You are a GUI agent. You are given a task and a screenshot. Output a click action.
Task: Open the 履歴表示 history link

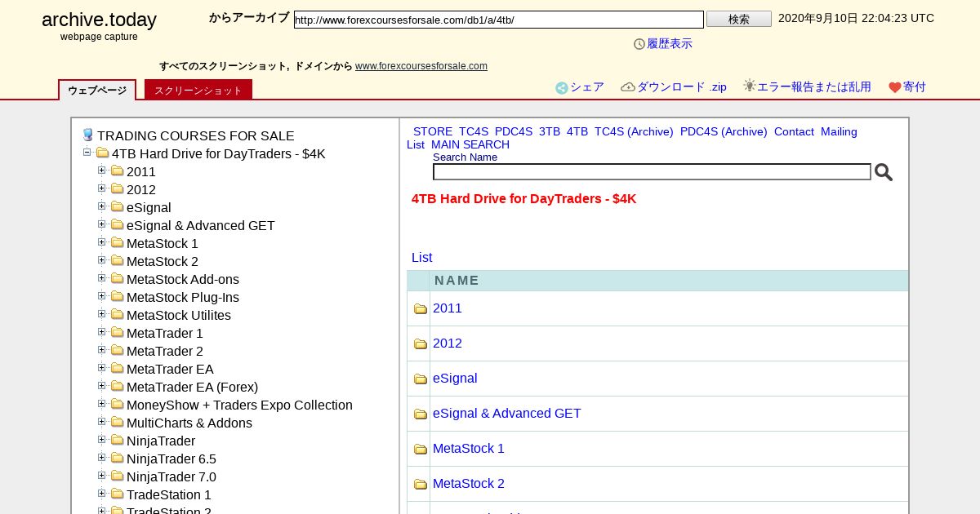(670, 44)
